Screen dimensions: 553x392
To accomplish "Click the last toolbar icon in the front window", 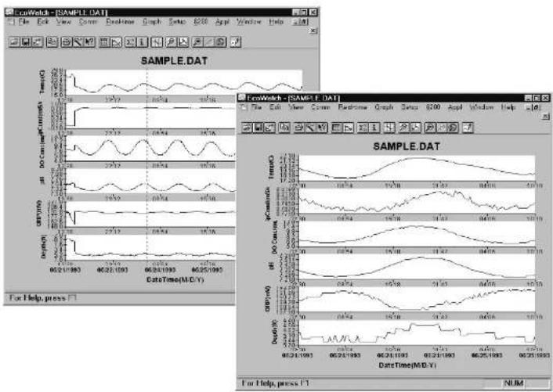I will (x=468, y=128).
